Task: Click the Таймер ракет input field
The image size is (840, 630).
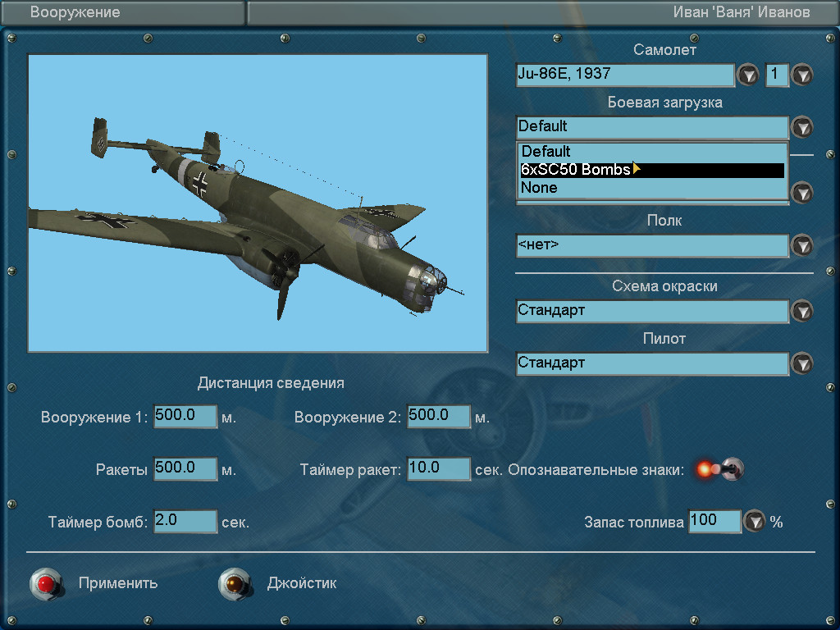Action: coord(439,468)
